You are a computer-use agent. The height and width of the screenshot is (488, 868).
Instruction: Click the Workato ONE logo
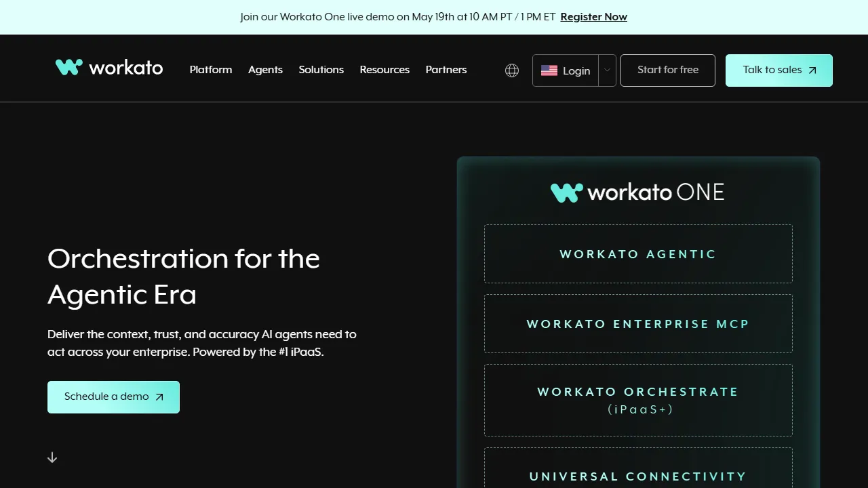[637, 192]
